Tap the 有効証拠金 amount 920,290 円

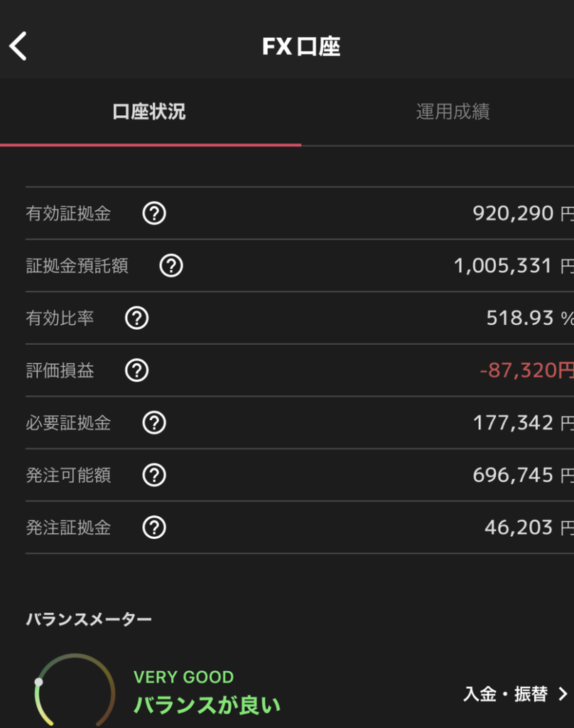coord(522,213)
